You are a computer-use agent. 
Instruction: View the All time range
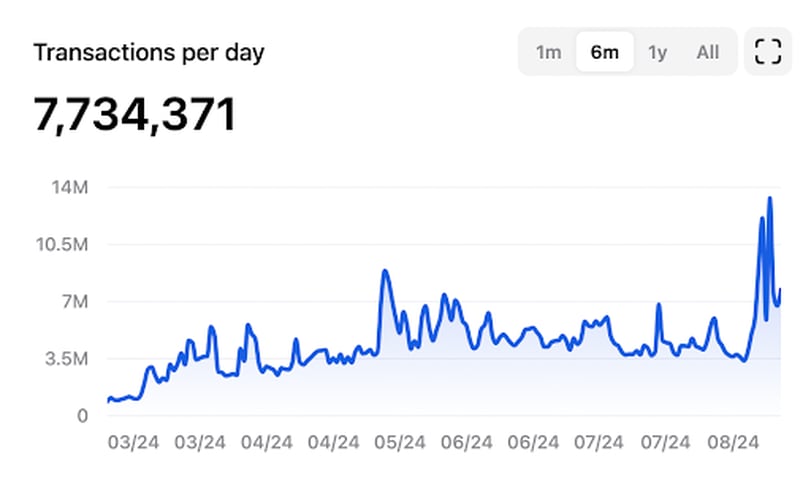point(708,52)
